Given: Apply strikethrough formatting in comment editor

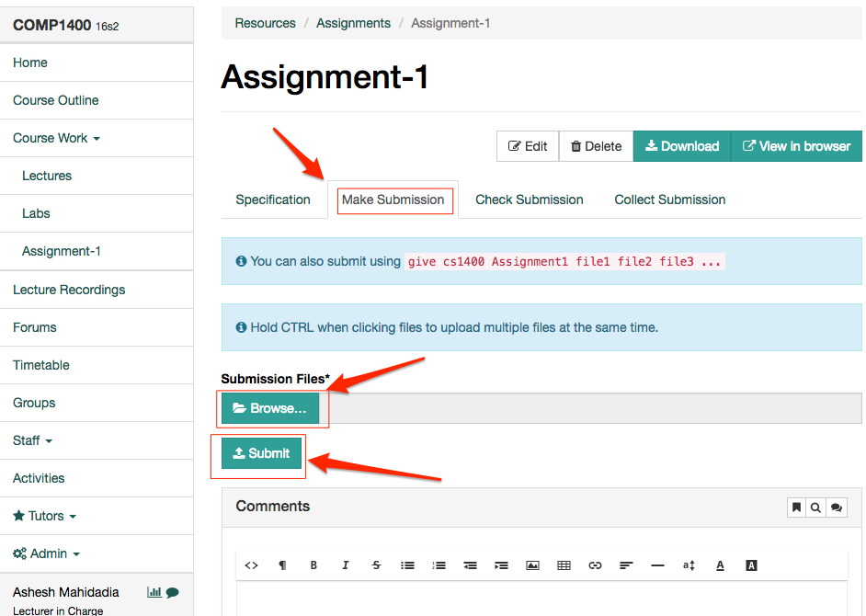Looking at the screenshot, I should pyautogui.click(x=376, y=565).
